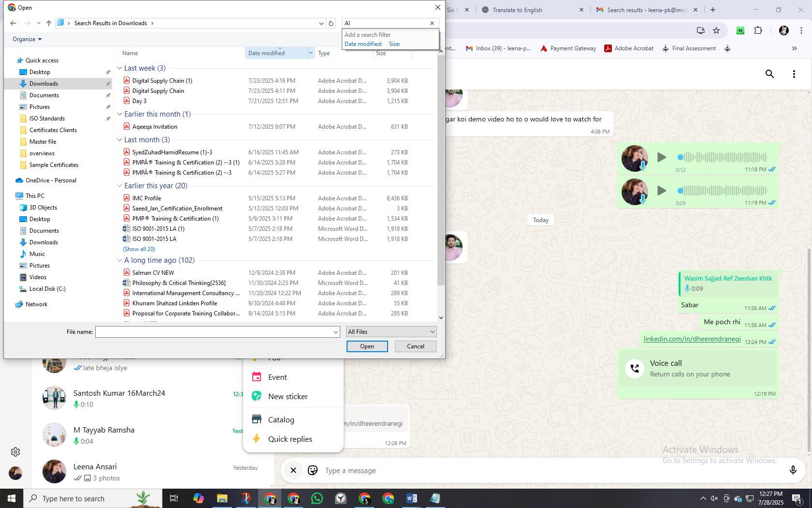Collapse the 'Earlier this year (20)' group

click(119, 186)
